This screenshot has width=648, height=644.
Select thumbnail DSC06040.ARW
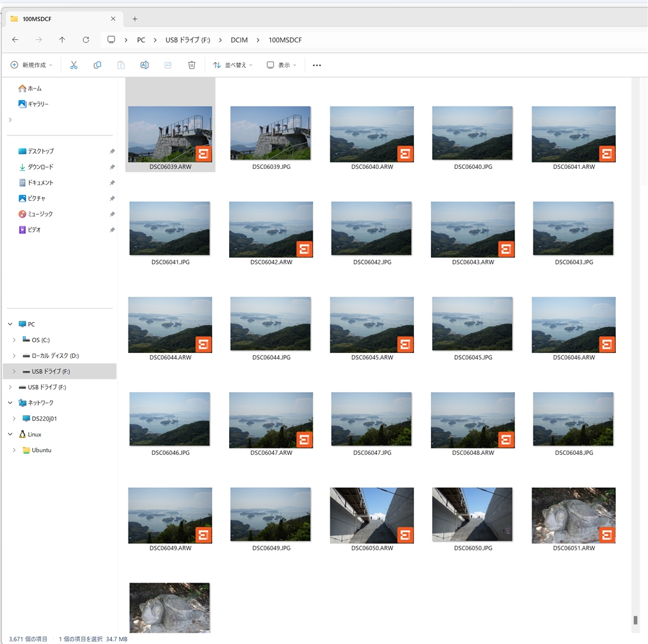[371, 134]
